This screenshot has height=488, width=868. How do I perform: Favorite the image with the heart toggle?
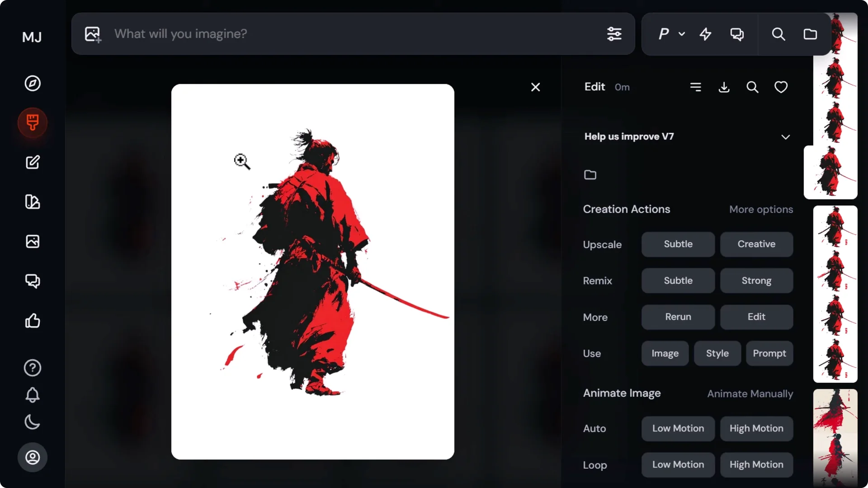coord(781,87)
